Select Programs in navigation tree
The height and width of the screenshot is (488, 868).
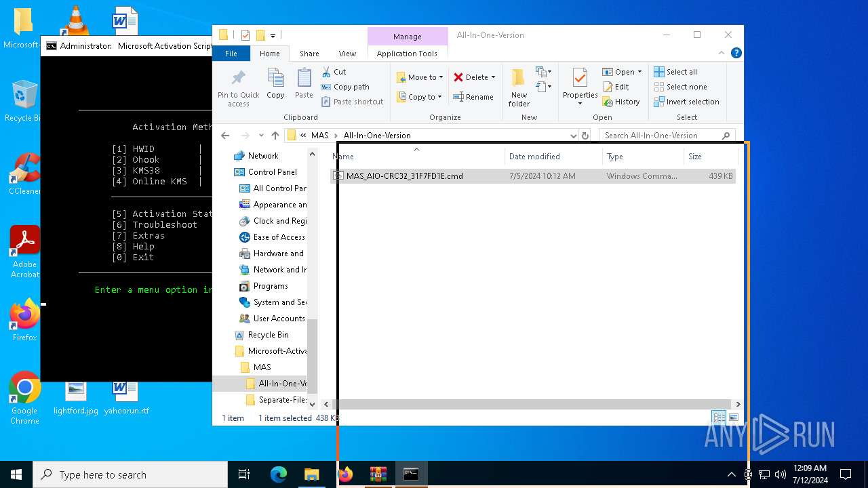(271, 286)
